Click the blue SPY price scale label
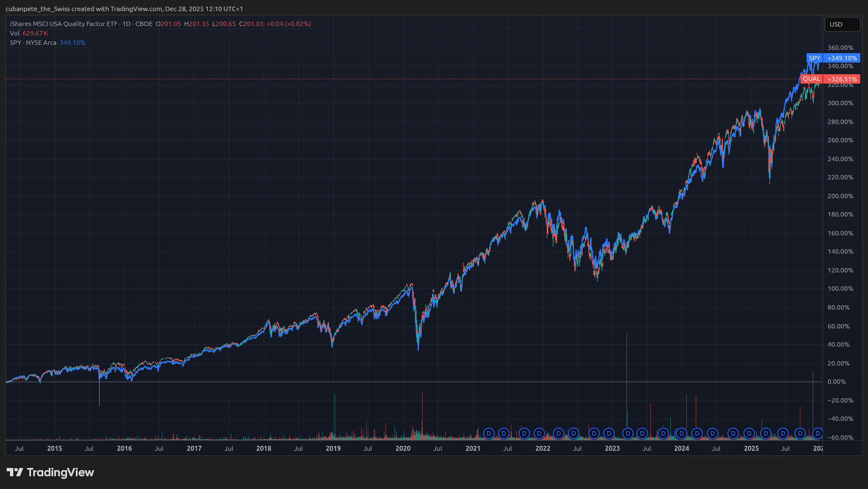Viewport: 868px width, 489px height. pyautogui.click(x=833, y=58)
